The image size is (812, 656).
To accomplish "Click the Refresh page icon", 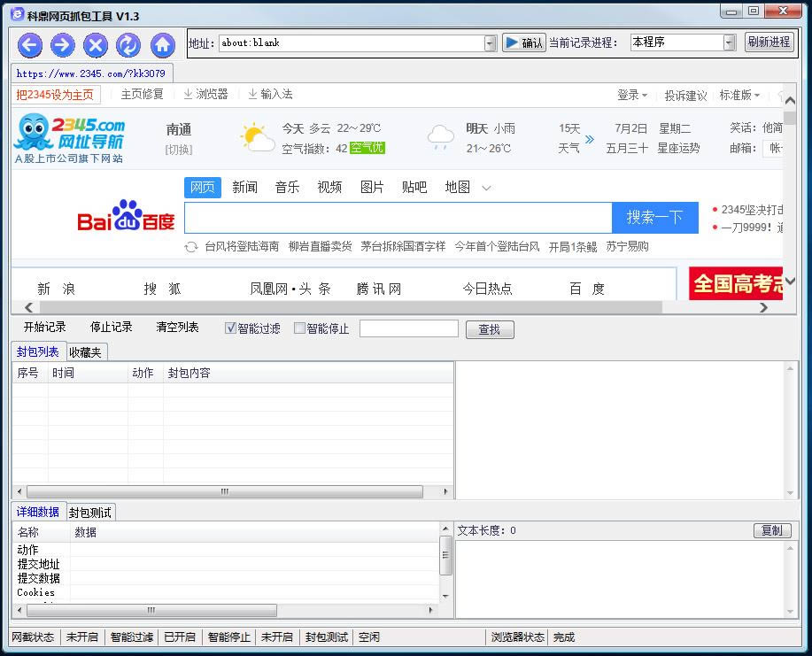I will point(128,45).
